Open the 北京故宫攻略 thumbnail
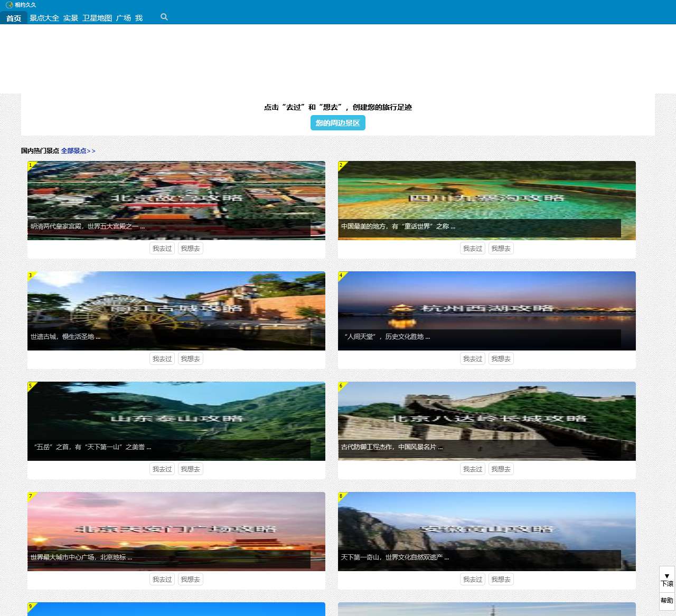The width and height of the screenshot is (676, 616). [176, 201]
